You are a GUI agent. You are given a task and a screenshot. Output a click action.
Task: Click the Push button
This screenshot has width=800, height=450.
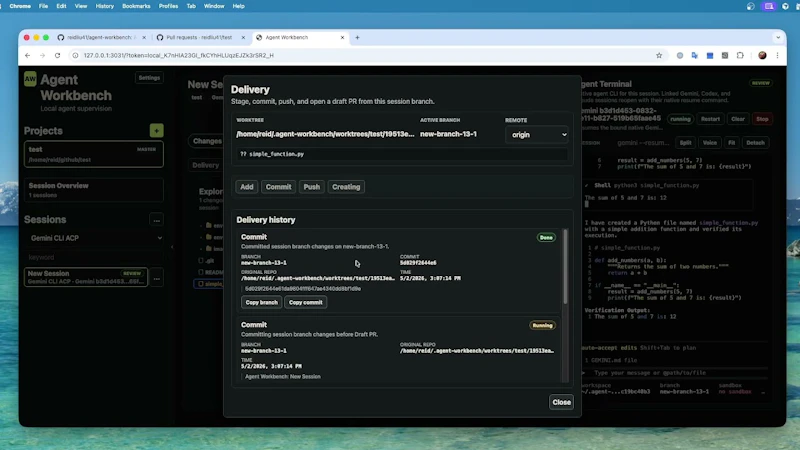pyautogui.click(x=312, y=187)
